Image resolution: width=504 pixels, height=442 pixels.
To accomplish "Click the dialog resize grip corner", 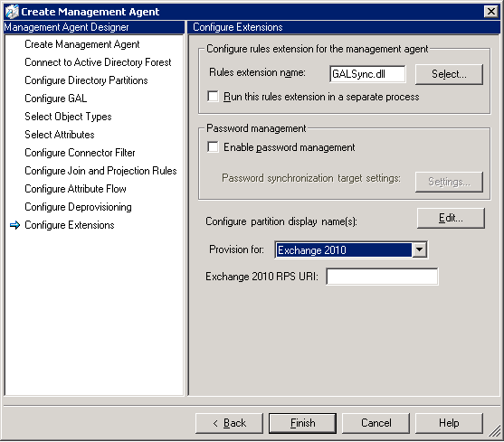I will [495, 431].
